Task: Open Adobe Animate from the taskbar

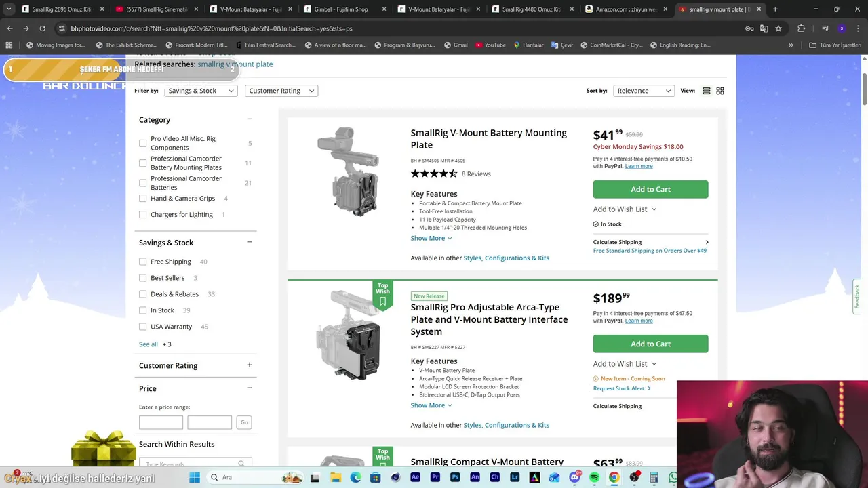Action: [475, 477]
